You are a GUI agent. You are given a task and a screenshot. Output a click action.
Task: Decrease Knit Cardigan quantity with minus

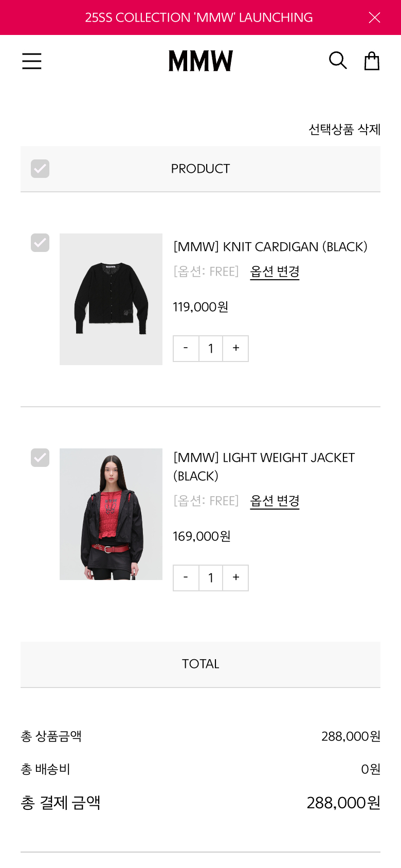(x=186, y=349)
